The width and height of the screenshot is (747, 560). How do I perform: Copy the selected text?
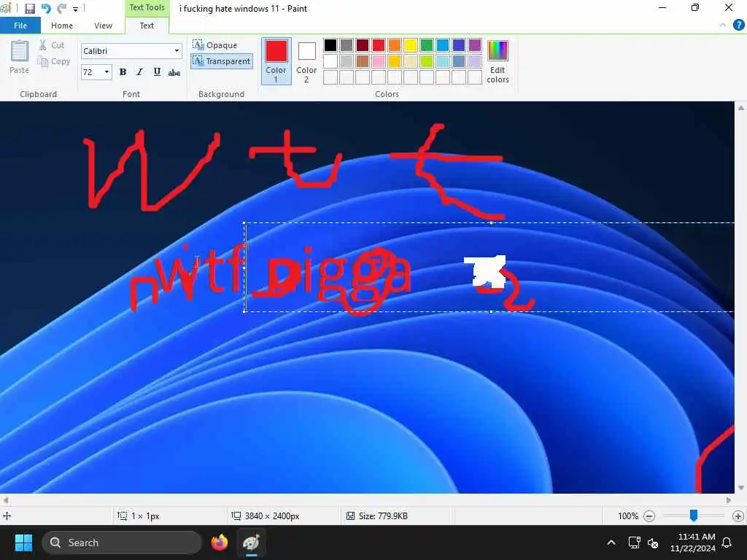tap(54, 61)
